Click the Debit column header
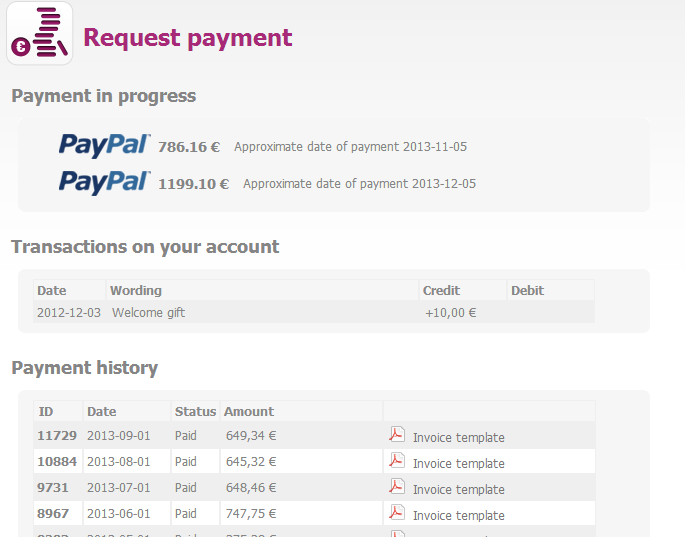685x537 pixels. point(527,290)
